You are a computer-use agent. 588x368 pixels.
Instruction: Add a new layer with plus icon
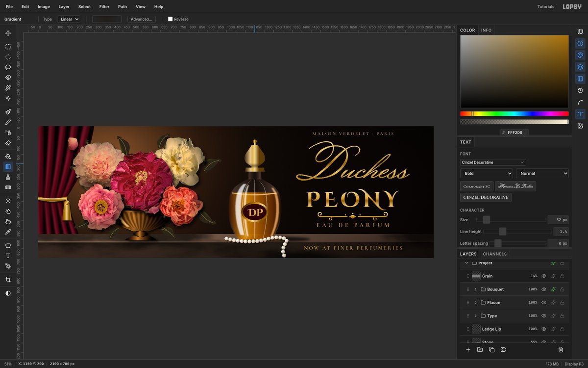tap(468, 350)
